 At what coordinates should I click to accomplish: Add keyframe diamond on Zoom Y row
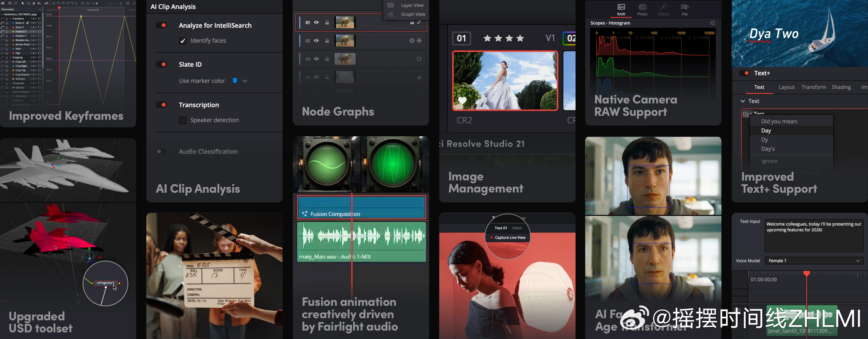(34, 27)
